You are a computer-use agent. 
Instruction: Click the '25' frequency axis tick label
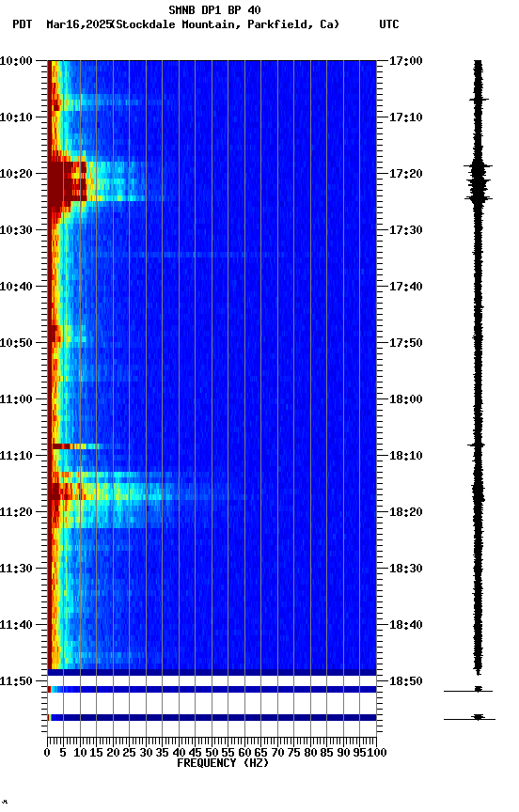pyautogui.click(x=130, y=754)
